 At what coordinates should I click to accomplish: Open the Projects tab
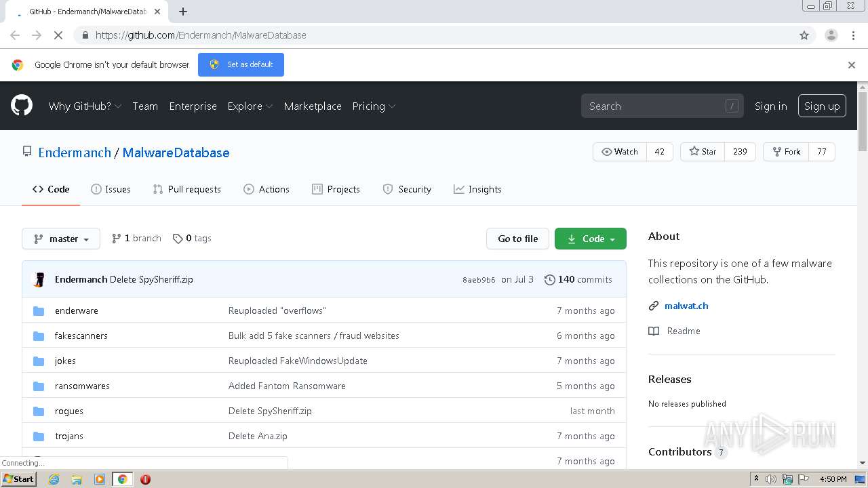pos(336,189)
